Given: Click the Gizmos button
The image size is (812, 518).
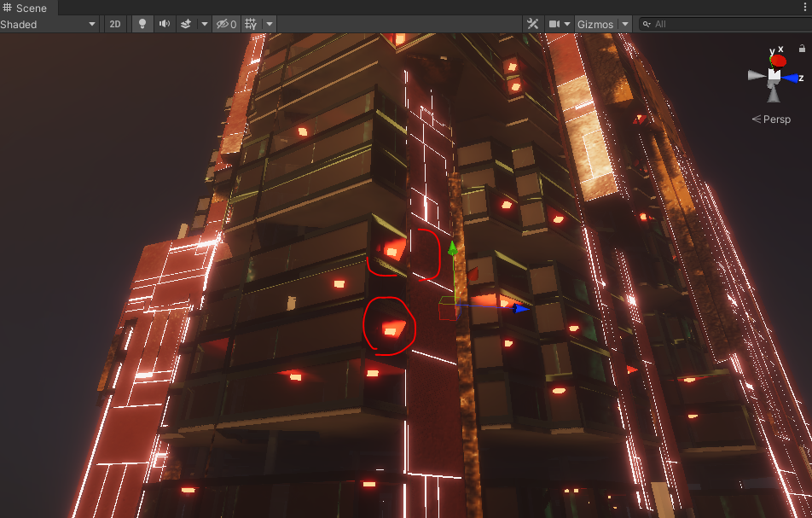Looking at the screenshot, I should click(x=594, y=24).
